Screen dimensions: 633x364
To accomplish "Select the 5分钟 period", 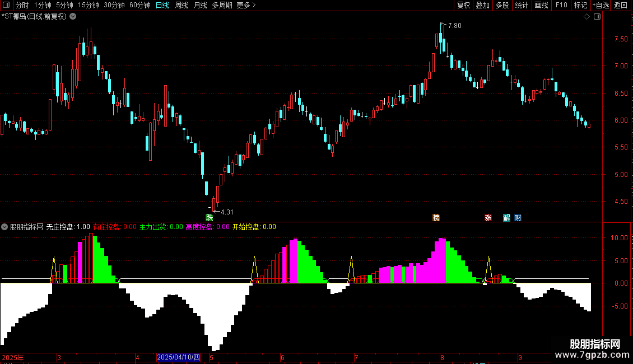I will coord(64,5).
